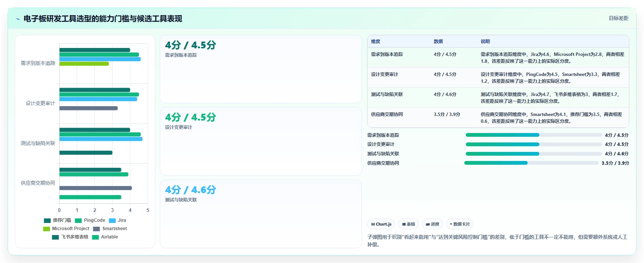This screenshot has width=644, height=263.
Task: Toggle the Smartsheet legend series
Action: (110, 229)
